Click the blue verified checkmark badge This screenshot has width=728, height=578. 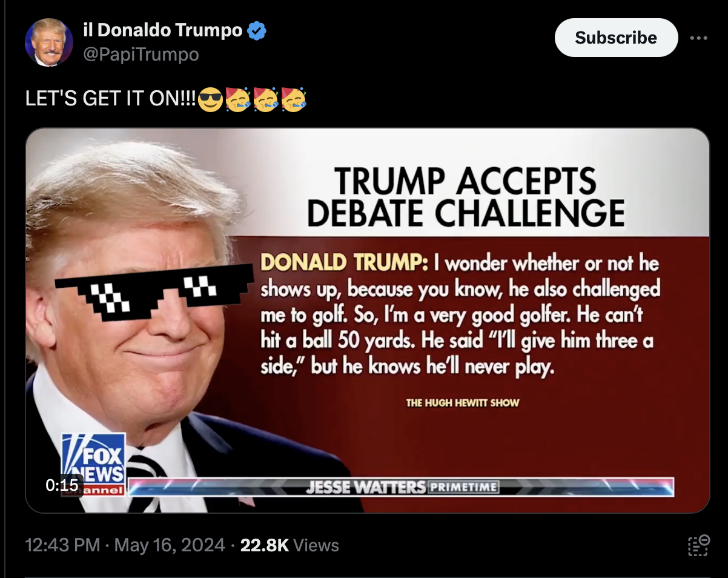pos(257,30)
